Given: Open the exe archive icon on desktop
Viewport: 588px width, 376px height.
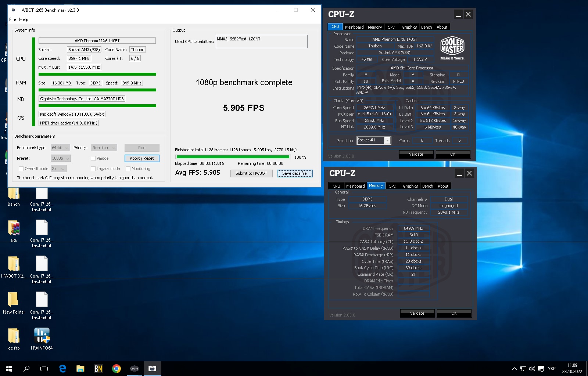Looking at the screenshot, I should pyautogui.click(x=14, y=231).
